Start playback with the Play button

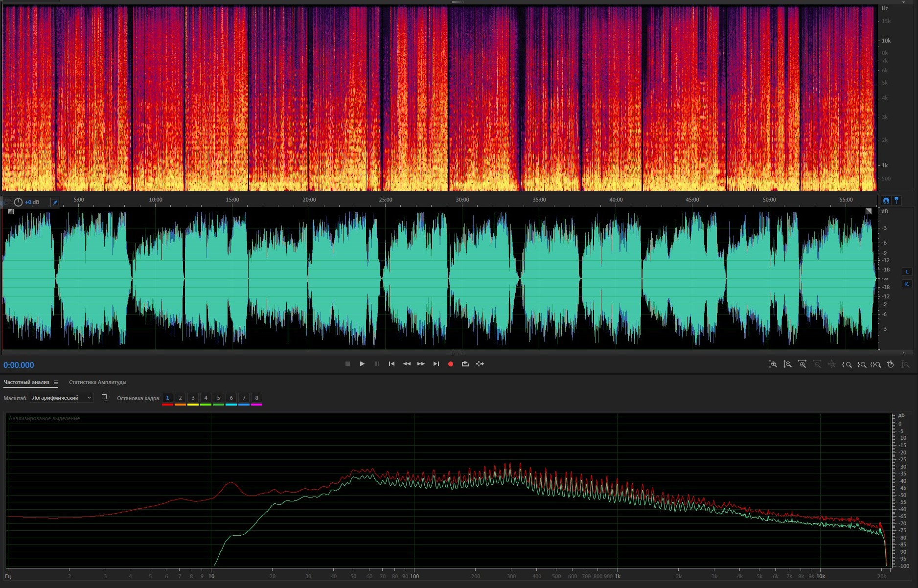362,364
